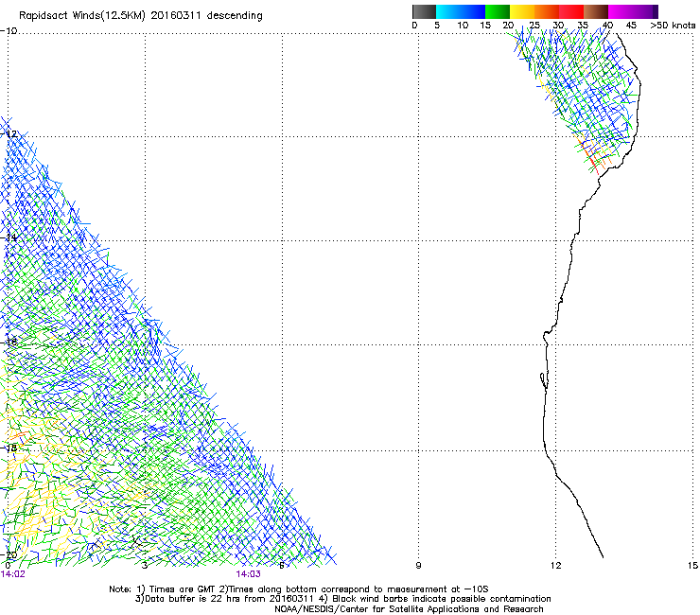Screen dimensions: 700x615
Task: Click the '40' label under the color bar
Action: [x=607, y=25]
